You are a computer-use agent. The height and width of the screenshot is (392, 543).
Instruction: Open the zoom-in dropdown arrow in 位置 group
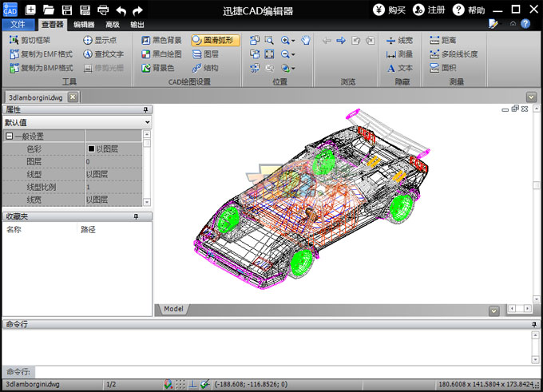tap(293, 40)
